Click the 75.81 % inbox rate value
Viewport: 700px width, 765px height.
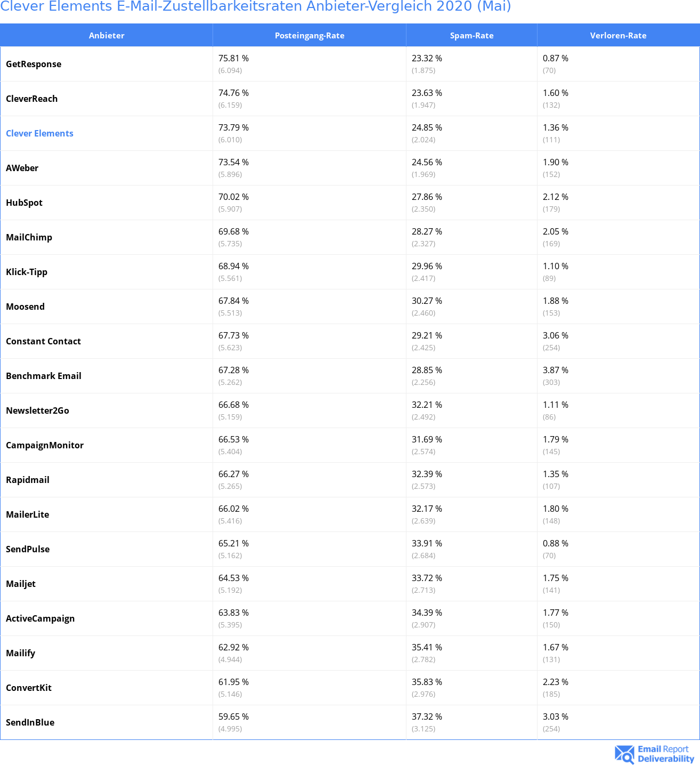click(x=233, y=58)
